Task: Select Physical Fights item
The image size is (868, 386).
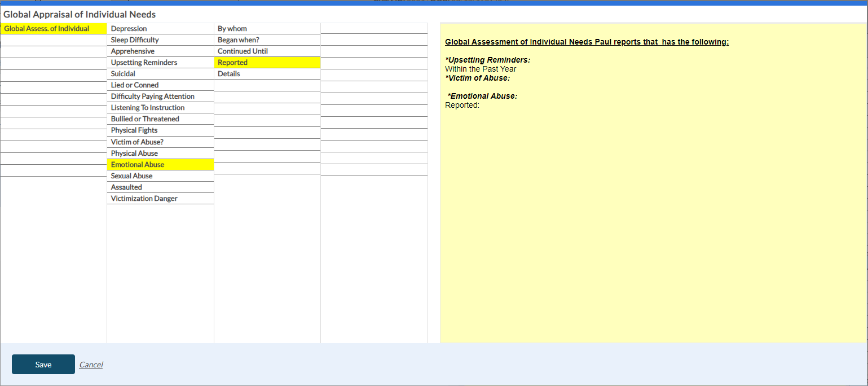Action: [x=135, y=130]
